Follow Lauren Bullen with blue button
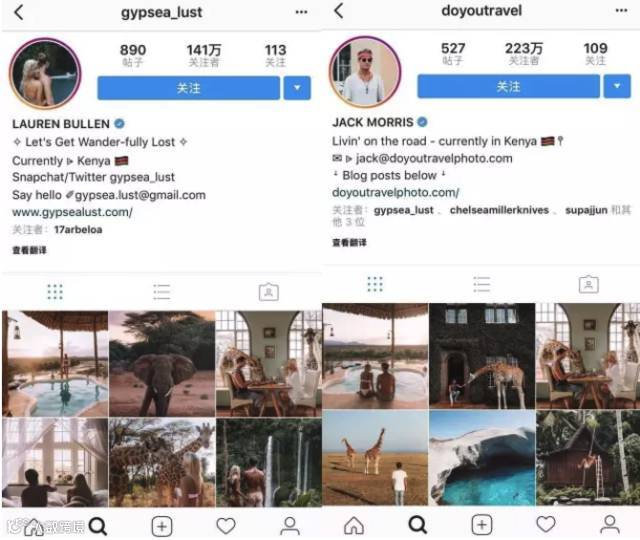This screenshot has width=640, height=540. point(189,88)
